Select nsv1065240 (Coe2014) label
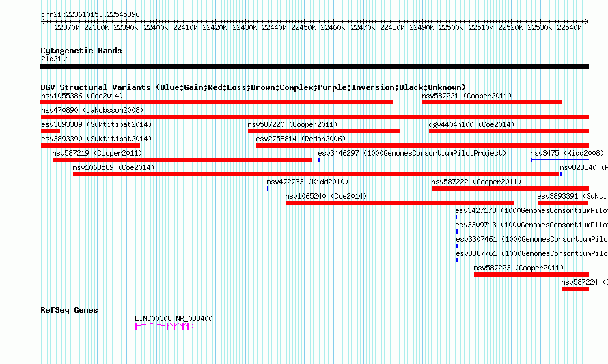The height and width of the screenshot is (364, 608). 326,196
